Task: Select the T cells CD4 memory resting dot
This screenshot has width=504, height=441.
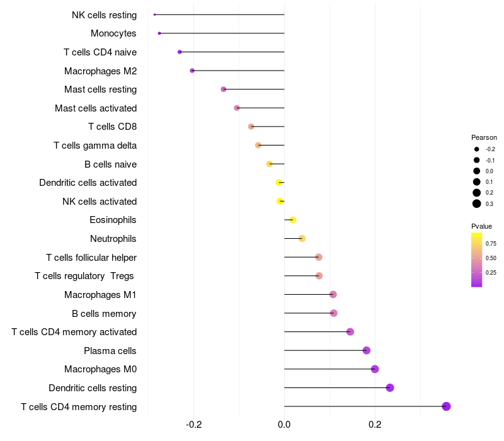Action: [446, 406]
